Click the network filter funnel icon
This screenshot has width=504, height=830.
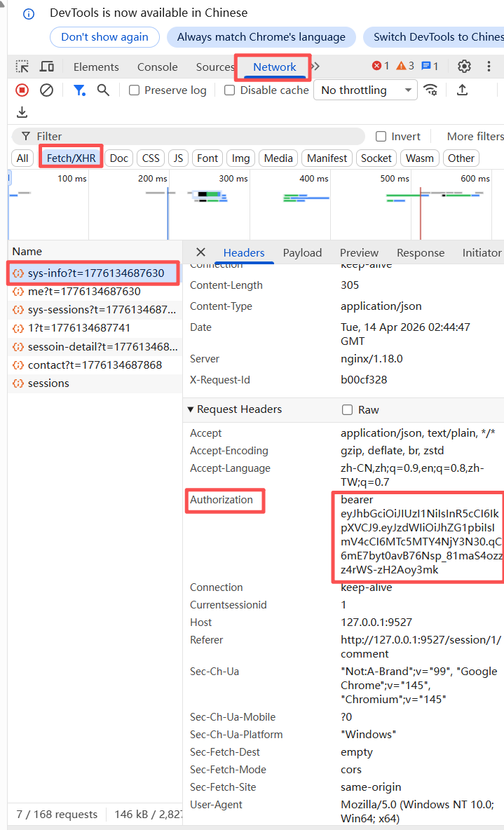click(x=79, y=90)
